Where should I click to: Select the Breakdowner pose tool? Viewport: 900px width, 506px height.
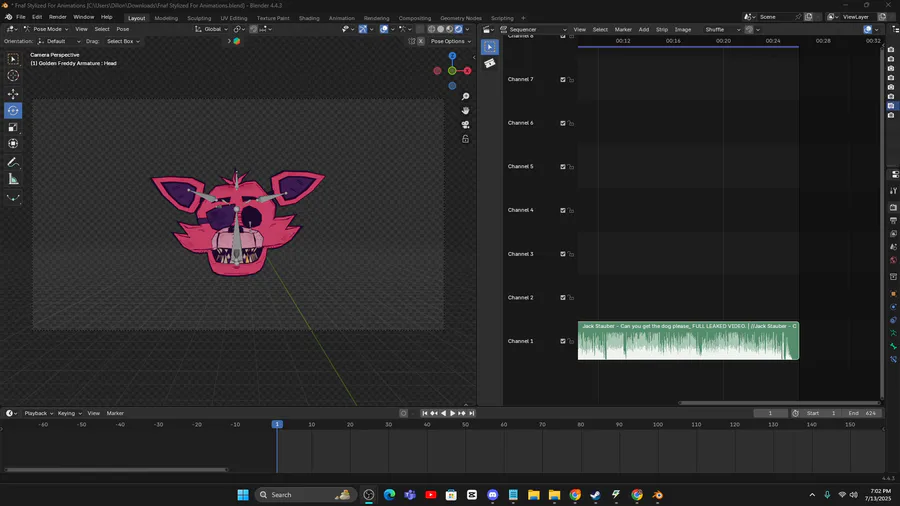[13, 198]
